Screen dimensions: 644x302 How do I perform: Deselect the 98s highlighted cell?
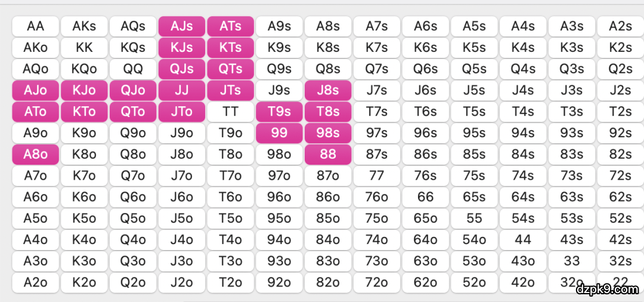click(x=328, y=132)
